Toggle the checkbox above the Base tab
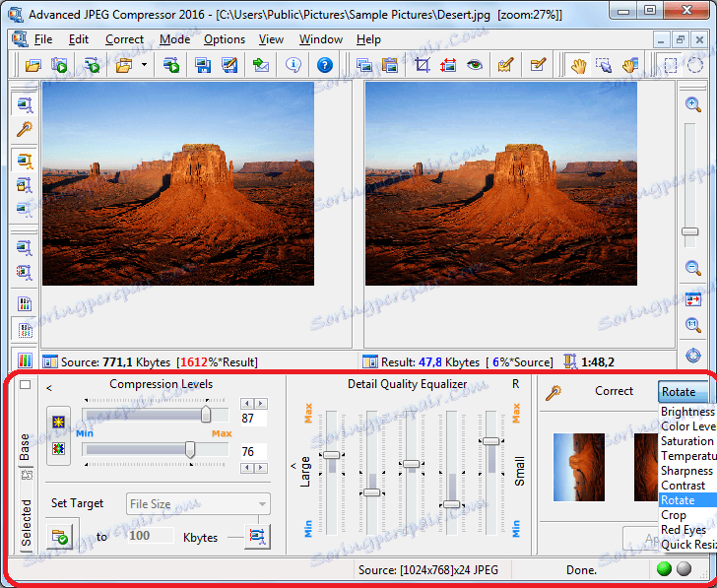Viewport: 717px width, 588px height. click(x=26, y=385)
